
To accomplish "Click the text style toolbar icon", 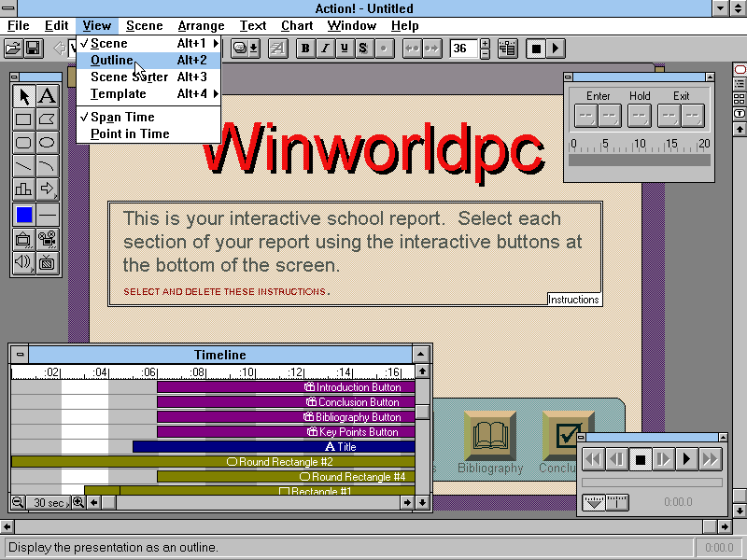I will click(x=277, y=49).
